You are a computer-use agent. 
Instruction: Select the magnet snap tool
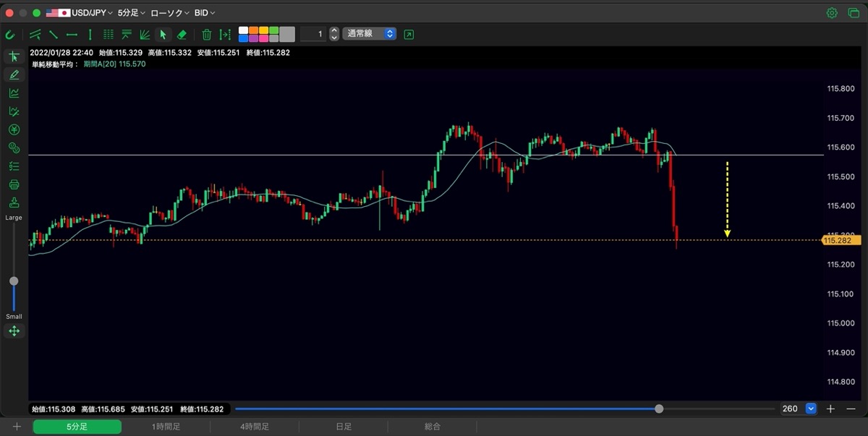click(x=10, y=34)
